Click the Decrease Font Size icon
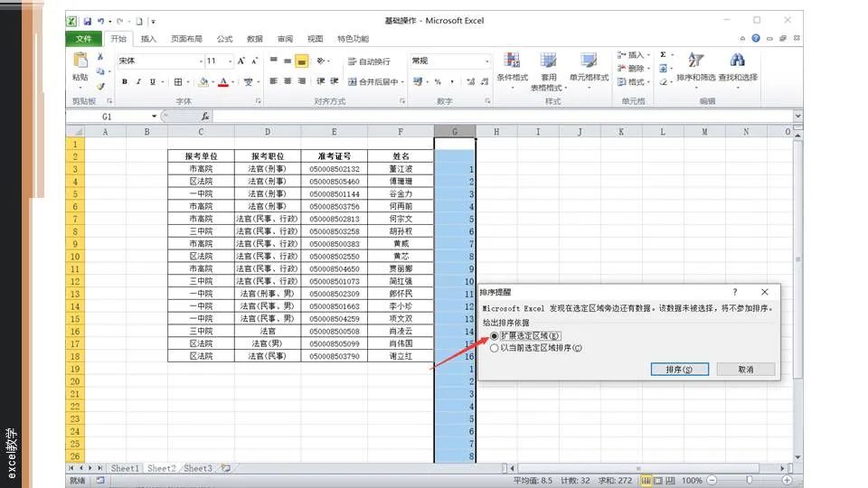868x488 pixels. tap(255, 61)
